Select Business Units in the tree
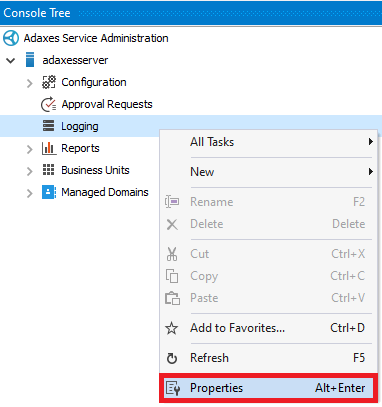 [95, 170]
